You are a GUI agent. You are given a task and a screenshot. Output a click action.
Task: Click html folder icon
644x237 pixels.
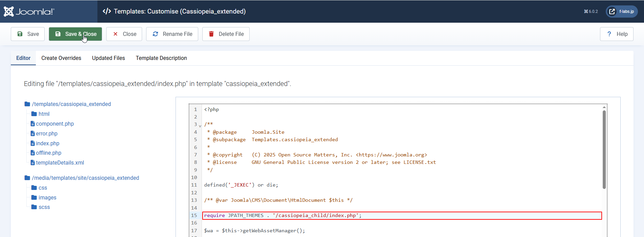pos(34,114)
